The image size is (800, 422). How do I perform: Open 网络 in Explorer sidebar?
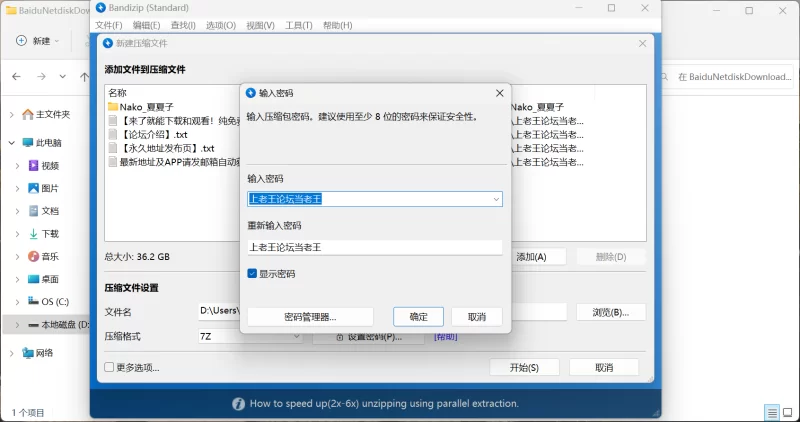(38, 353)
